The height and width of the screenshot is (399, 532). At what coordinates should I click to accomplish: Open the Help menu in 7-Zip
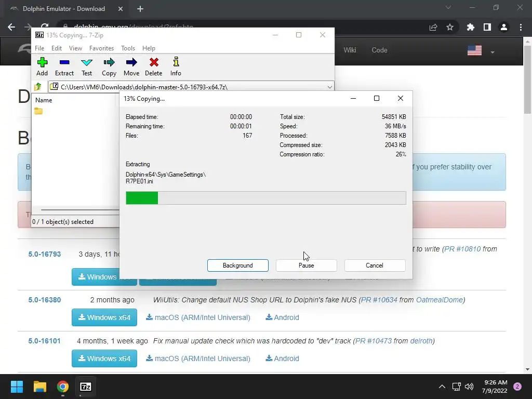(x=149, y=48)
